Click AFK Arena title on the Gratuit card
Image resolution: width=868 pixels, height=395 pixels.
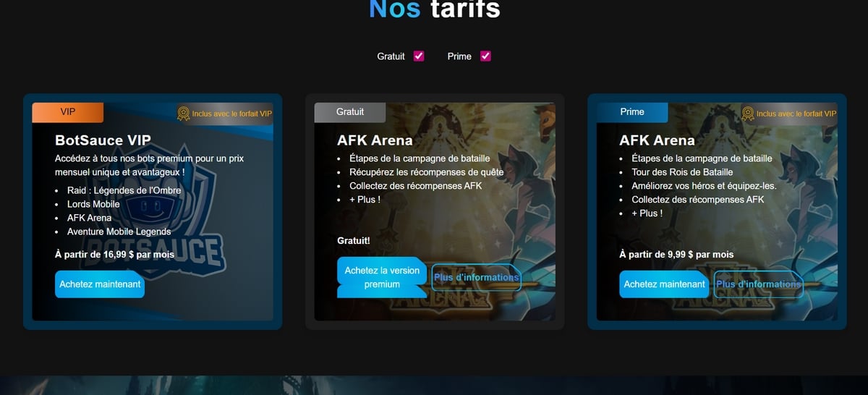(x=375, y=140)
